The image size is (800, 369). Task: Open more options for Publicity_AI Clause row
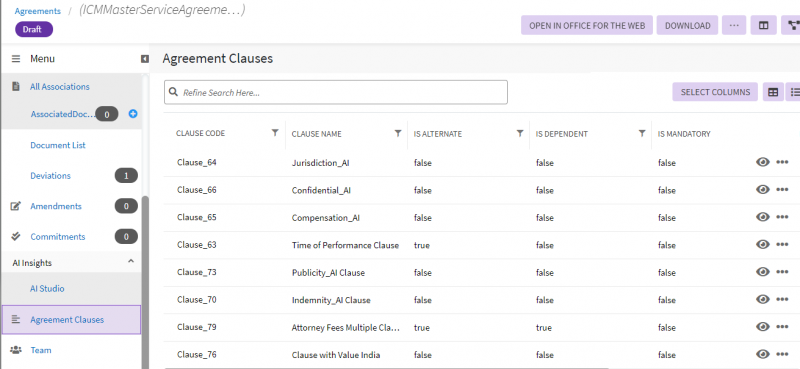(782, 272)
